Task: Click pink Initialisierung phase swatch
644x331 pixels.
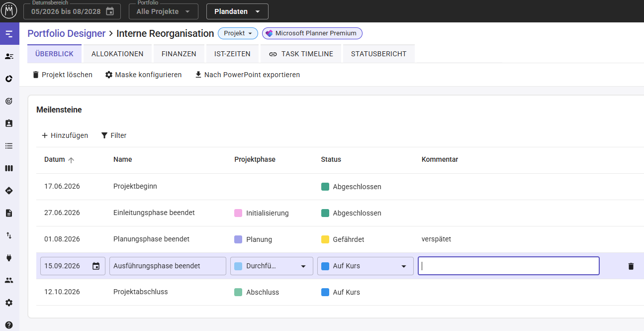Action: point(238,213)
